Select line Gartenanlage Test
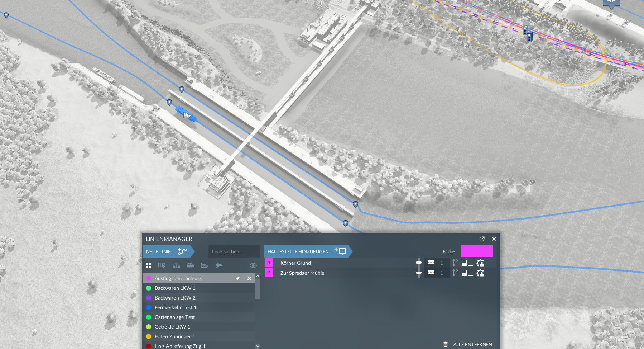 pyautogui.click(x=199, y=317)
